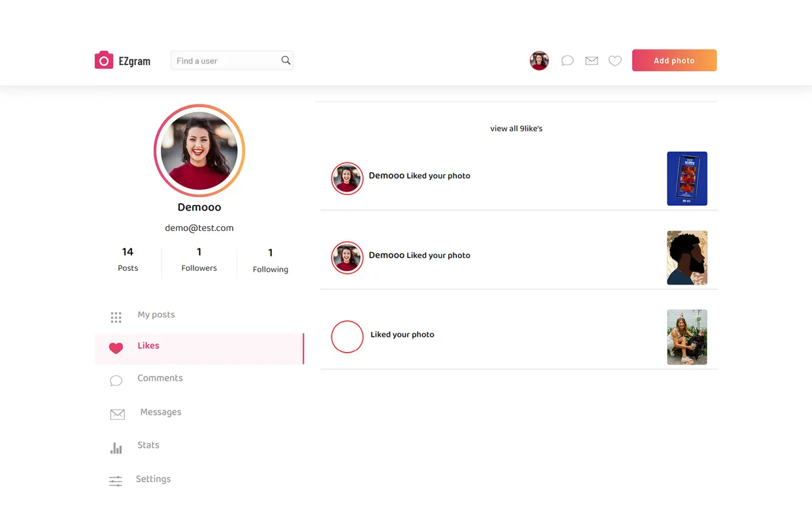The width and height of the screenshot is (812, 508).
Task: Go to the Comments section
Action: coord(160,378)
